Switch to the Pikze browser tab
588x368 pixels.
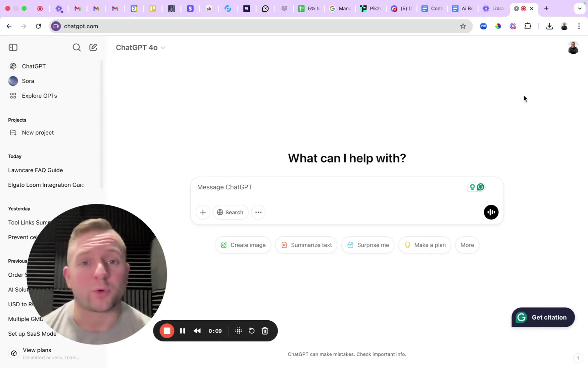coord(371,9)
